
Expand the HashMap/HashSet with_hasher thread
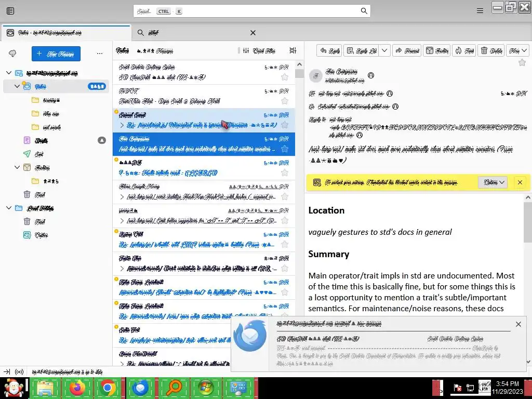point(122,197)
